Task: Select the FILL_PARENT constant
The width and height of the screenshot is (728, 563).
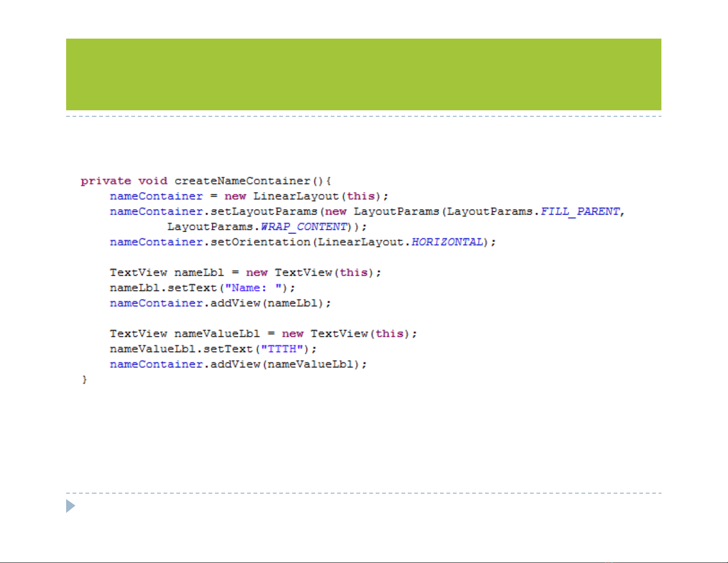Action: 580,211
